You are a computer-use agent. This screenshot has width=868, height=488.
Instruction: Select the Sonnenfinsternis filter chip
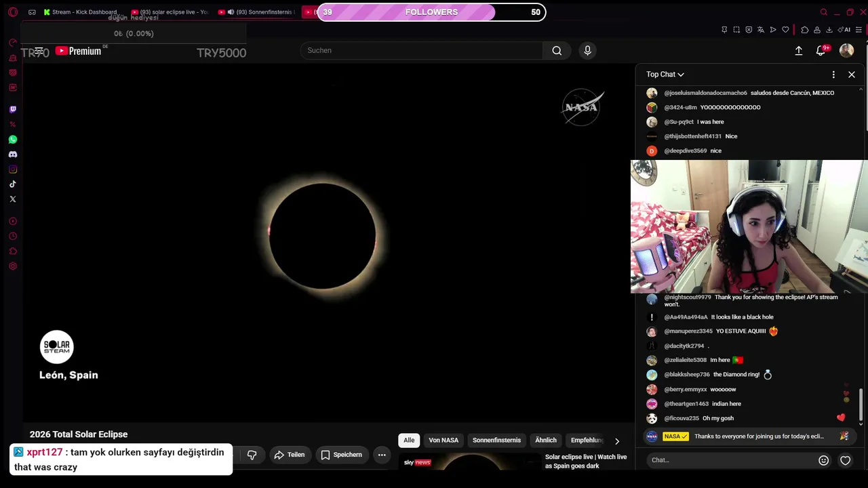tap(496, 441)
